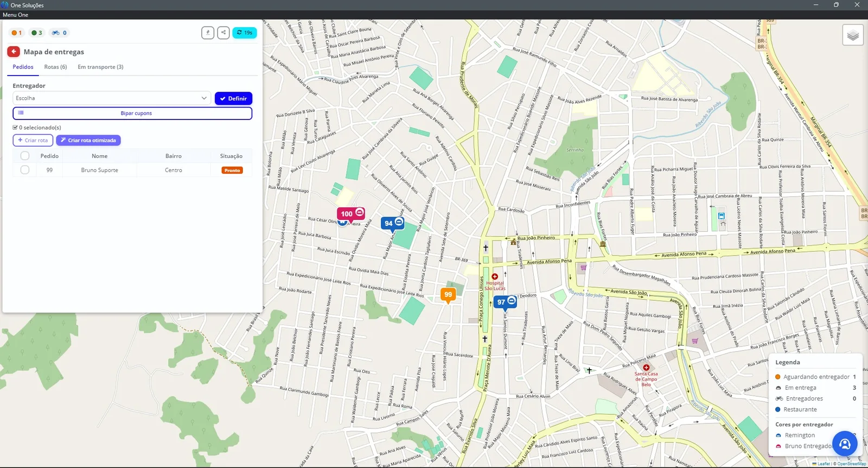Click the Bipar cupons button
868x468 pixels.
point(132,113)
